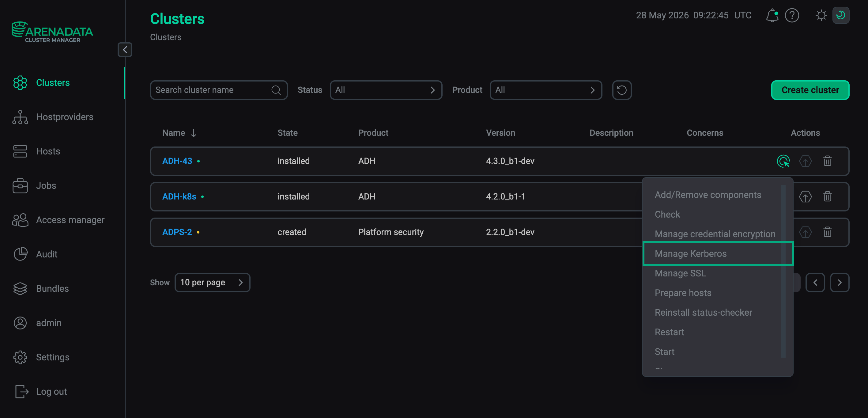868x418 pixels.
Task: Delete the ADPS-2 cluster
Action: point(828,232)
